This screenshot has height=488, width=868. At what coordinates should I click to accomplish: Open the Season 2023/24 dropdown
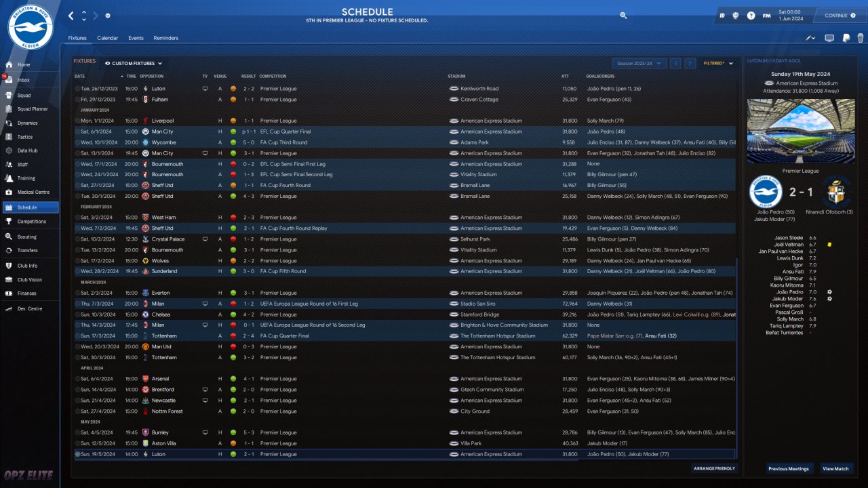639,63
